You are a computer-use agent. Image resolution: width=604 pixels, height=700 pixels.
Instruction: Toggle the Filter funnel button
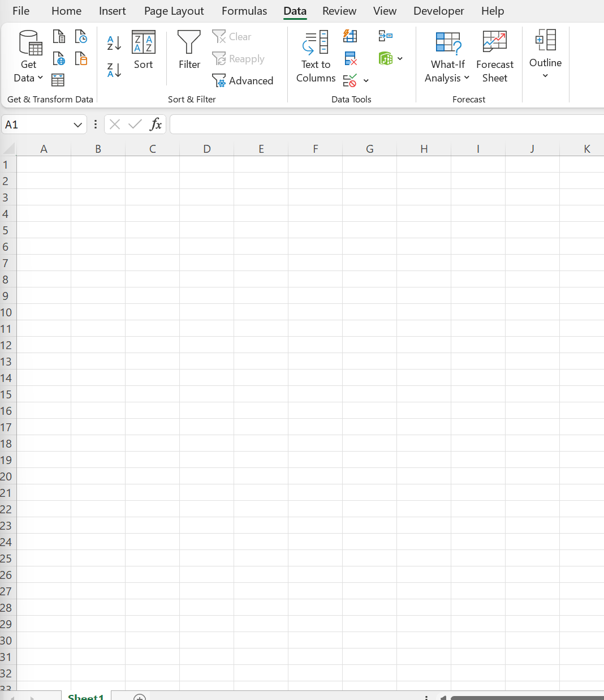189,50
